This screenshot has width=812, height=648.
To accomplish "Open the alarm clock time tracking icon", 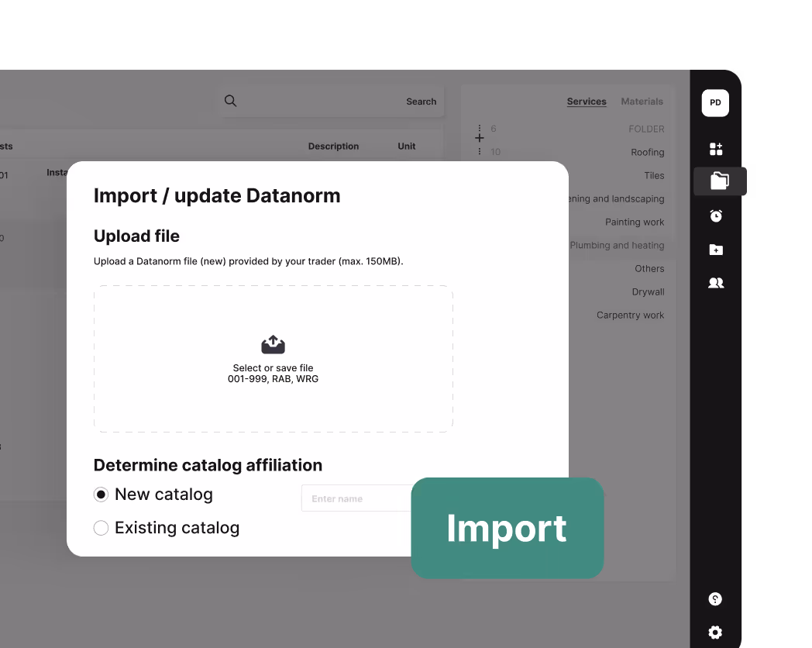I will (716, 215).
